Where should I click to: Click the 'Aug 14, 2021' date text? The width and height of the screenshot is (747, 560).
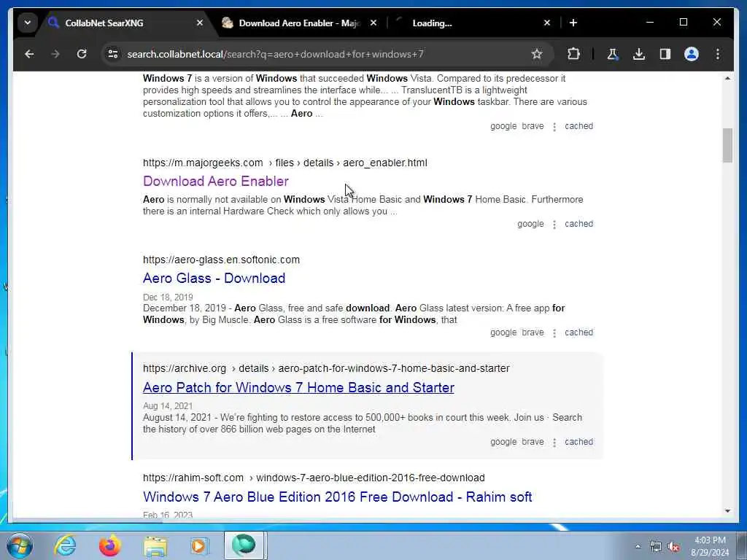pyautogui.click(x=168, y=406)
